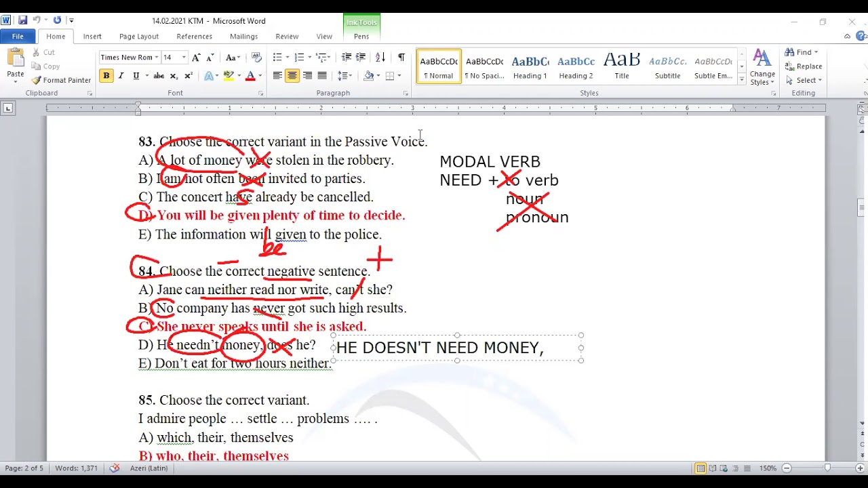This screenshot has height=488, width=868.
Task: Activate Format Painter
Action: click(x=61, y=80)
